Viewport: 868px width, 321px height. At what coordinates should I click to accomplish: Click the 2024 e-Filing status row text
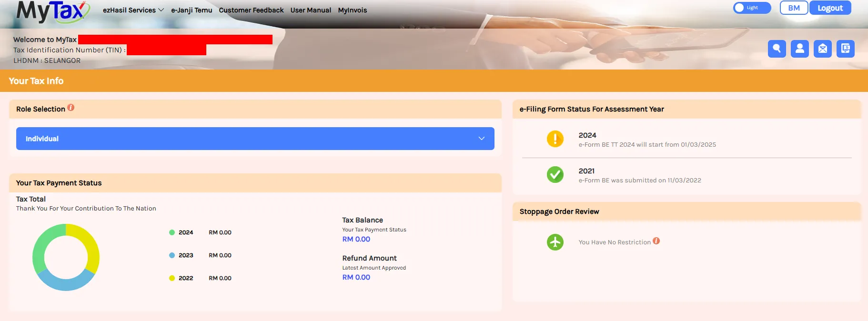tap(647, 144)
